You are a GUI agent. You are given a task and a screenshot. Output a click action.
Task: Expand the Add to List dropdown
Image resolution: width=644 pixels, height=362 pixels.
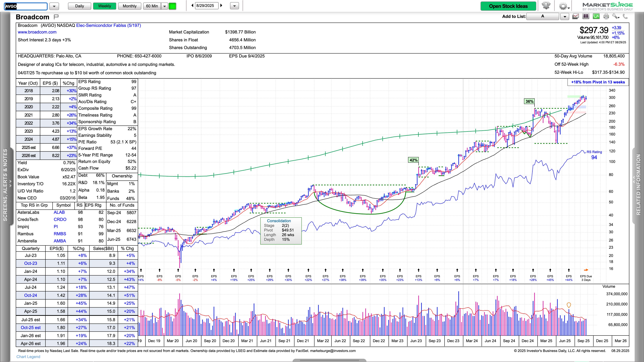565,16
